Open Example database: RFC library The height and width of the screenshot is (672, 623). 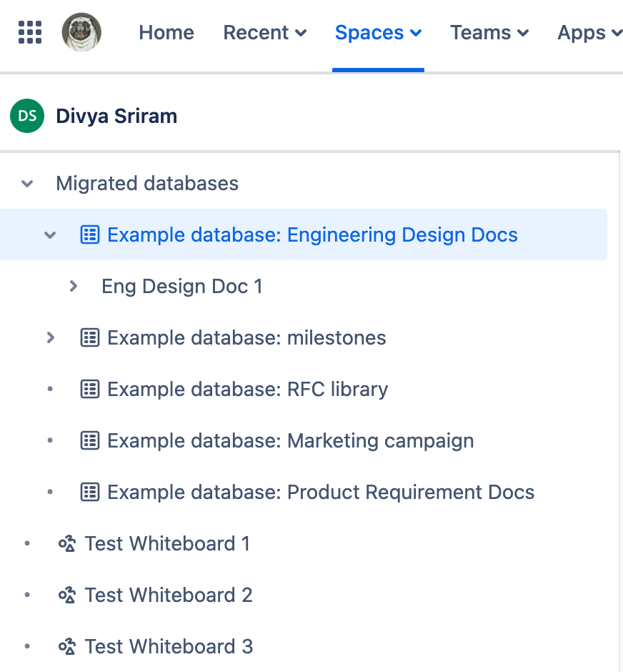[x=247, y=389]
